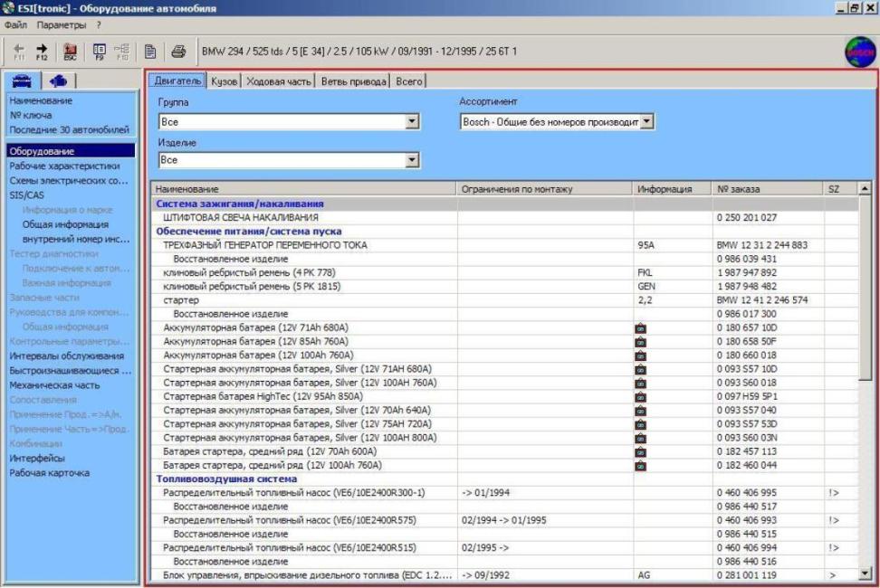
Task: Select the passenger car icon tab
Action: 23,80
